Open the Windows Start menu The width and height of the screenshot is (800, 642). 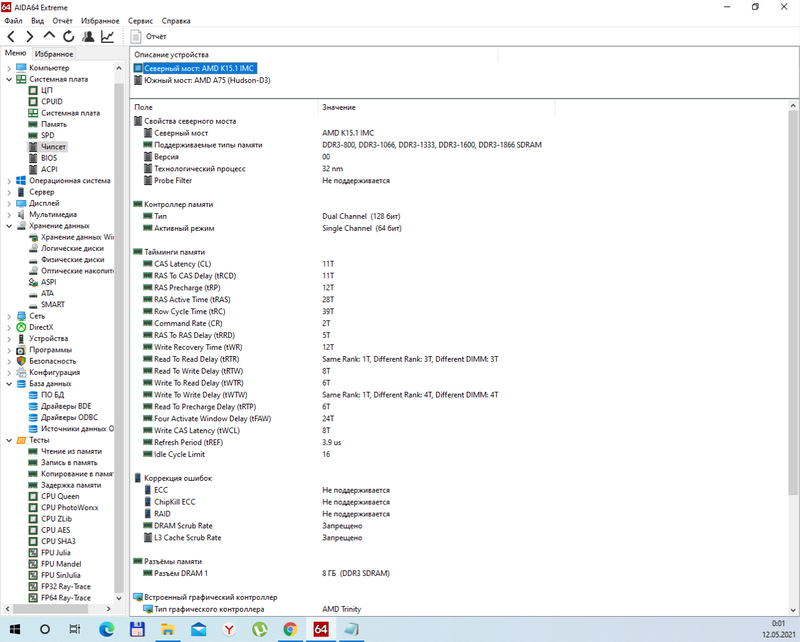(14, 629)
